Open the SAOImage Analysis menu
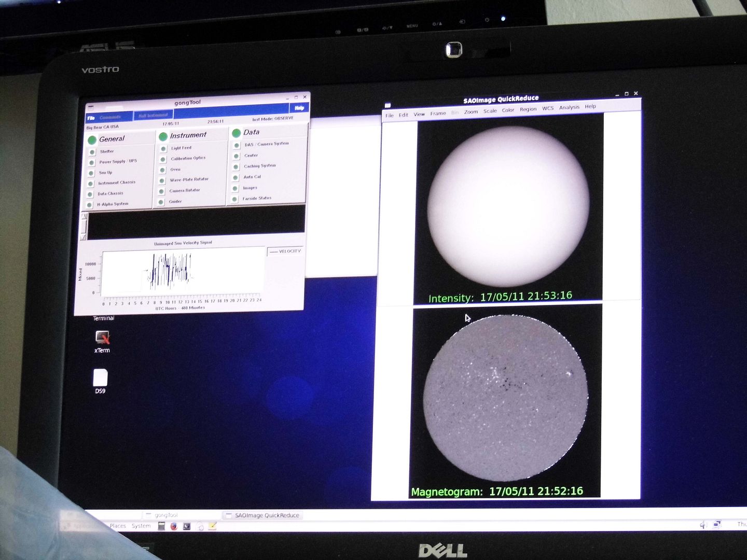The image size is (747, 560). [x=569, y=107]
